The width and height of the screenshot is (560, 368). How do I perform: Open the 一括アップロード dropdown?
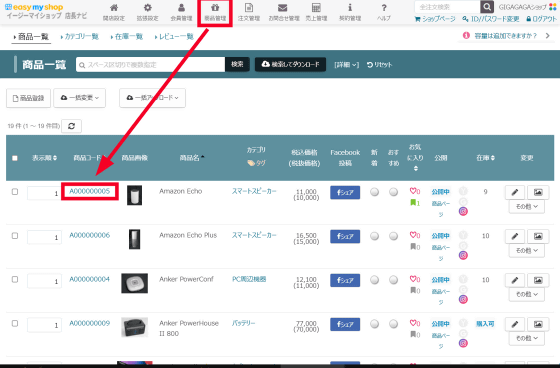click(x=152, y=98)
